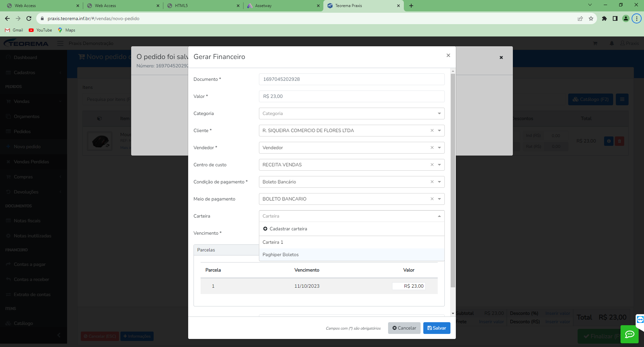This screenshot has width=644, height=347.
Task: Open the YouTube bookmark
Action: [x=40, y=30]
